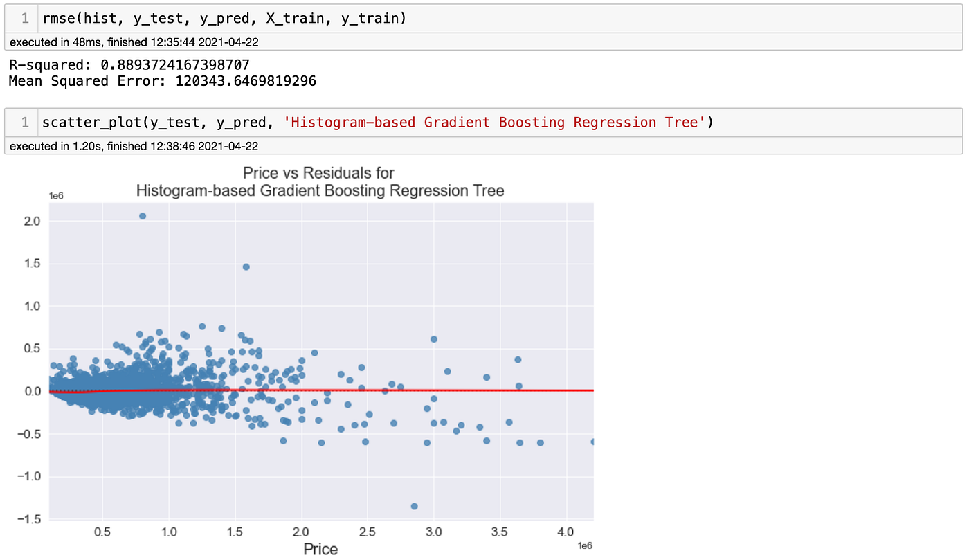Click the line number 1 of first cell
Image resolution: width=969 pixels, height=560 pixels.
click(x=24, y=19)
